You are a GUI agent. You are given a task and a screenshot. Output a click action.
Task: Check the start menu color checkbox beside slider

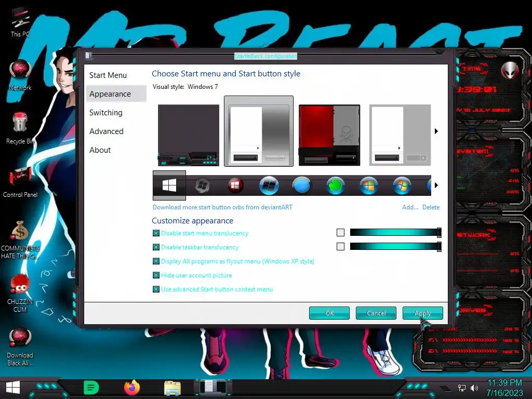coord(340,232)
